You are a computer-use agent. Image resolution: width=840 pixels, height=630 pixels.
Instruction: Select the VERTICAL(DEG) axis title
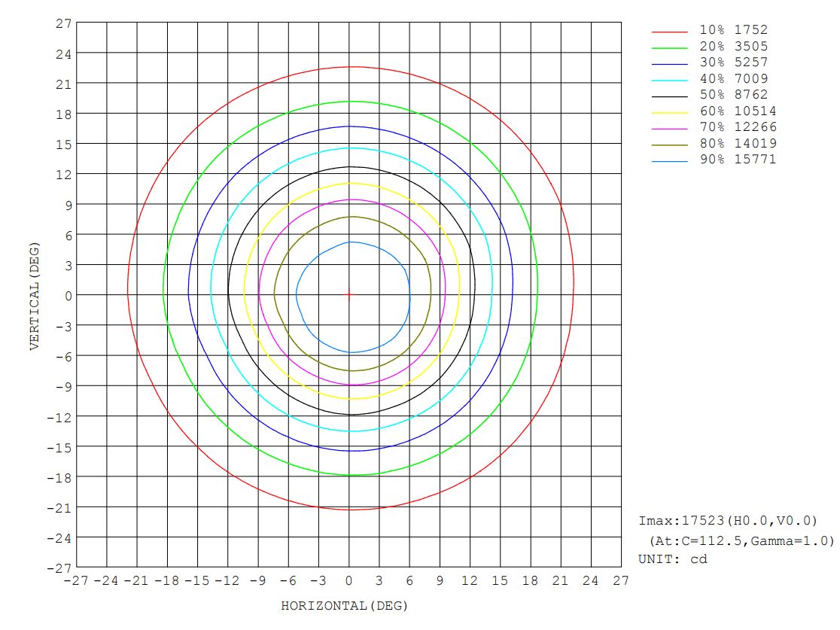[x=34, y=295]
